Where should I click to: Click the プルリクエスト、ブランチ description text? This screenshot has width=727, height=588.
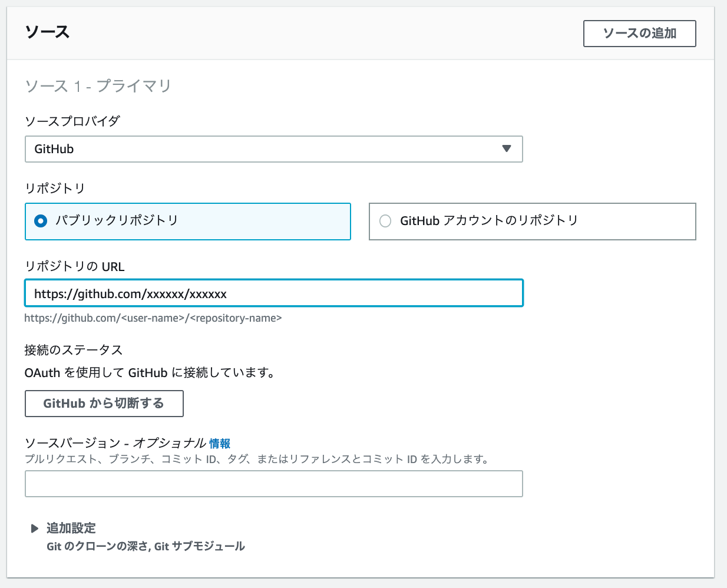pos(257,459)
